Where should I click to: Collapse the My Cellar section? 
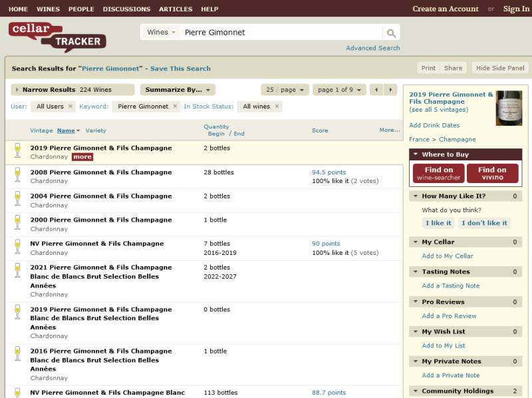(416, 242)
